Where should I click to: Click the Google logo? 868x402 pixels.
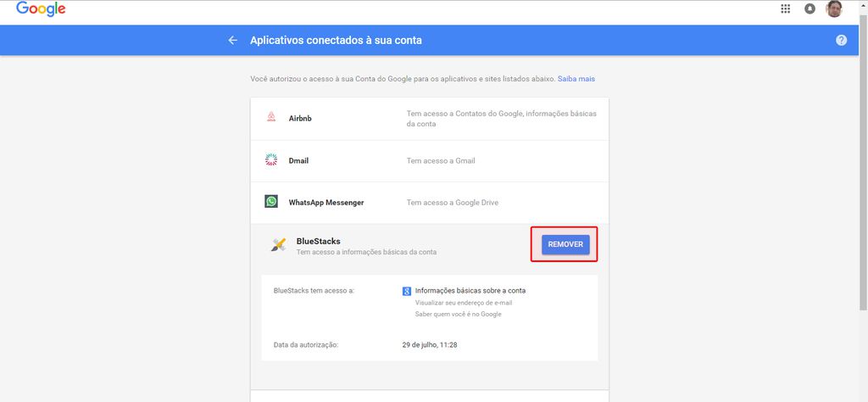click(x=41, y=9)
